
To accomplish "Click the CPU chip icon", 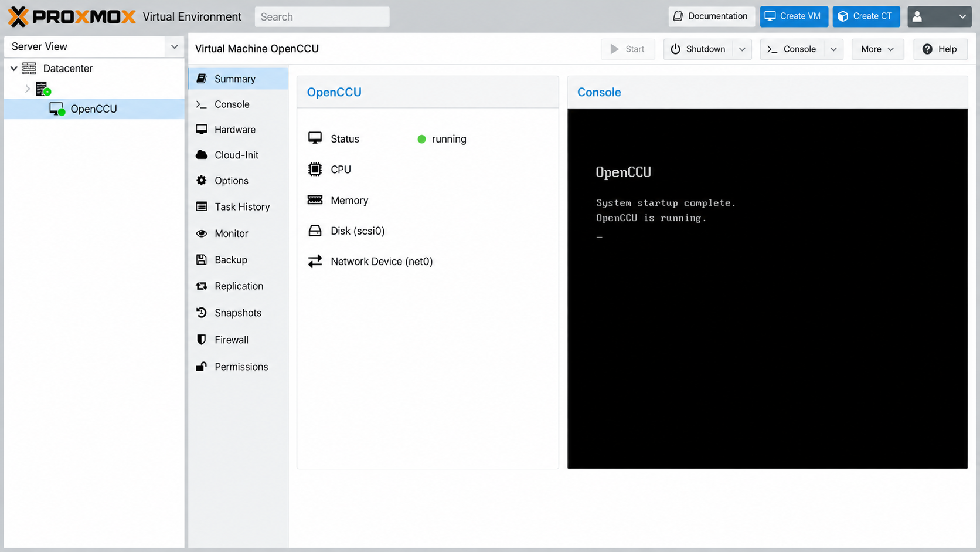I will click(315, 170).
